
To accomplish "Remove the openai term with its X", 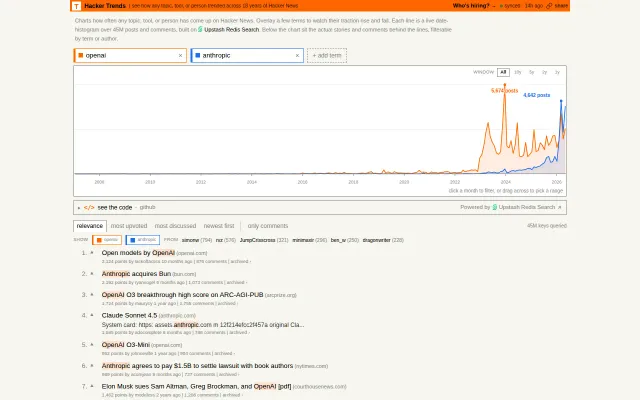I will pyautogui.click(x=180, y=56).
